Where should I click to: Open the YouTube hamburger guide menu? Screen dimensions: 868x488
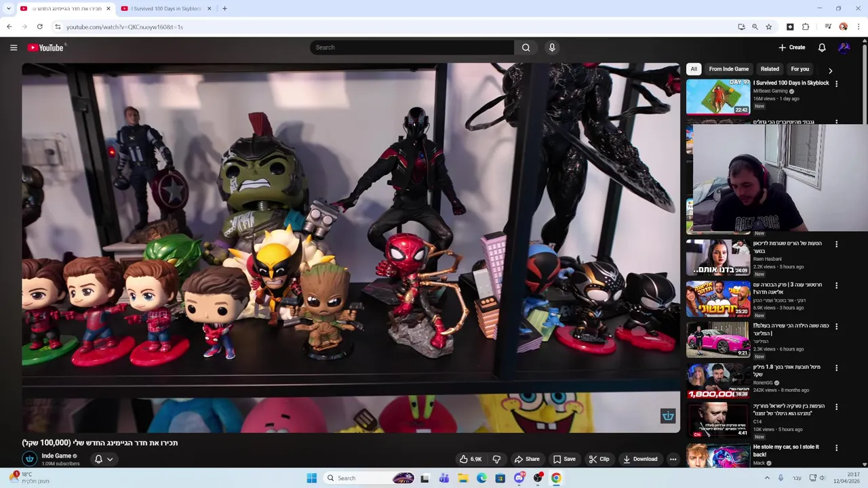[x=14, y=47]
